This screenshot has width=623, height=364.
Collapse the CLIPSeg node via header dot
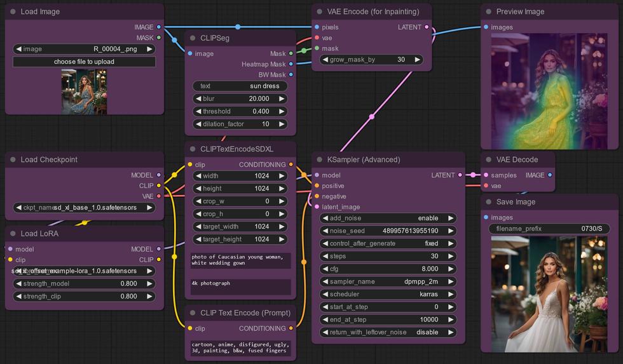click(x=192, y=38)
